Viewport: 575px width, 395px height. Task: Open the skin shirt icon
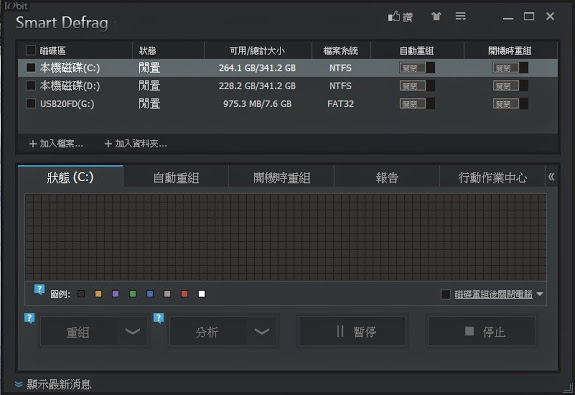pos(436,16)
